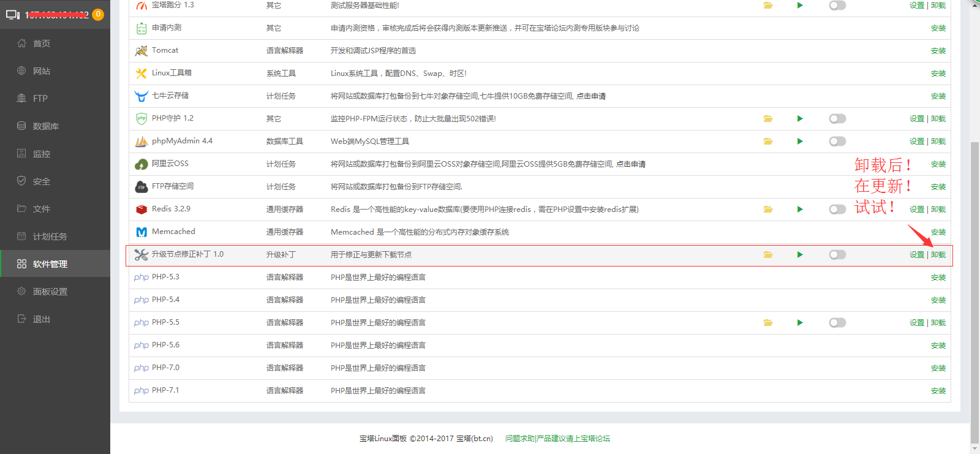Click the vertical page scrollbar

pos(975,292)
